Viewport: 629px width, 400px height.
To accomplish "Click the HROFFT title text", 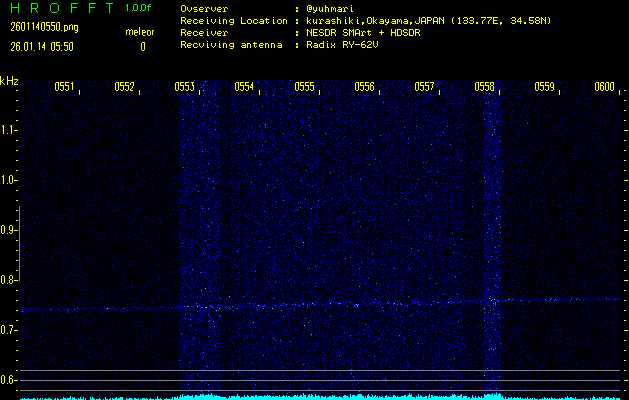I will pyautogui.click(x=59, y=7).
